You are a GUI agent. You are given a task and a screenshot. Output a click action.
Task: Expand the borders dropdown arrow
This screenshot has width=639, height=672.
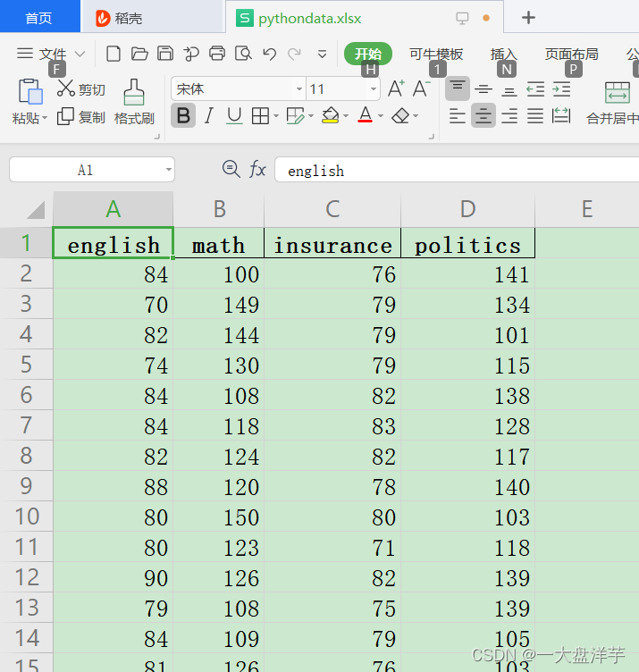click(275, 116)
